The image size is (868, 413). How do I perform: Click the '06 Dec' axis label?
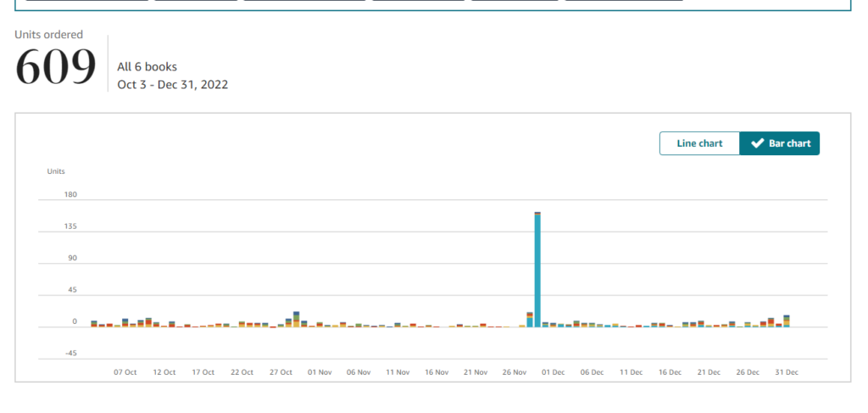[x=592, y=372]
